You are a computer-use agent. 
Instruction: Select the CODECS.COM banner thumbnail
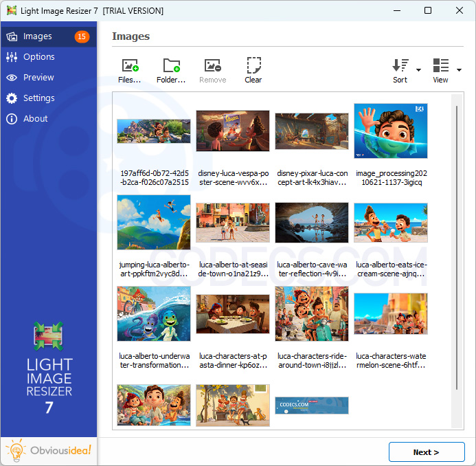(x=312, y=406)
